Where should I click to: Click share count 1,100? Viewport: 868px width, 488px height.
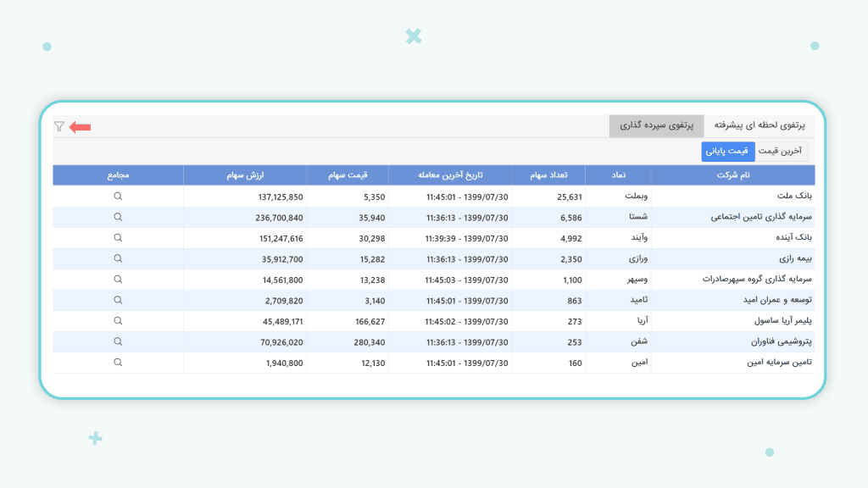click(x=572, y=280)
